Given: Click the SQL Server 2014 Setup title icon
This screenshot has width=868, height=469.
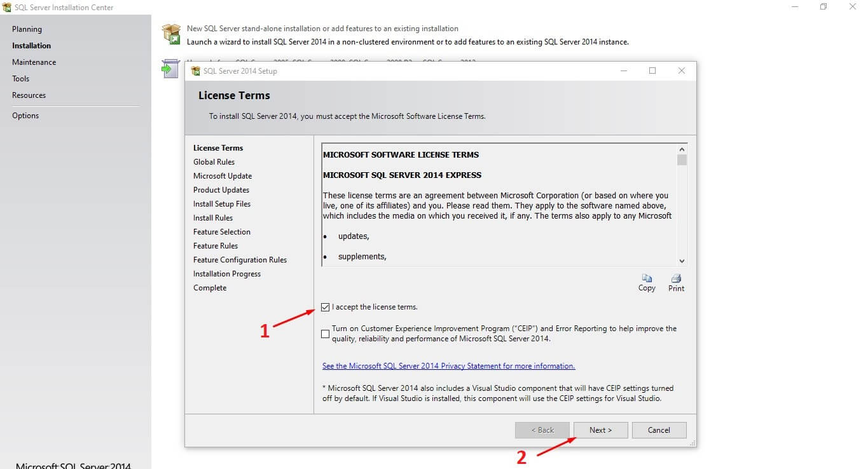Looking at the screenshot, I should 196,71.
